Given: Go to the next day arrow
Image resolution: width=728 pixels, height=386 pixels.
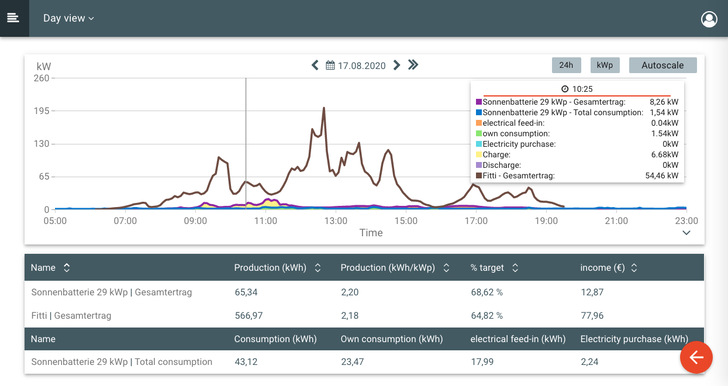Looking at the screenshot, I should [396, 65].
